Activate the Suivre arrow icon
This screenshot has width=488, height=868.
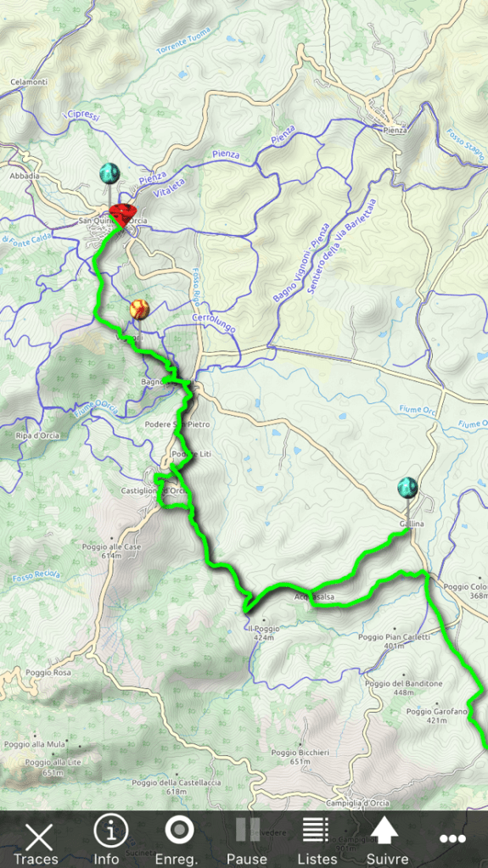pyautogui.click(x=385, y=831)
